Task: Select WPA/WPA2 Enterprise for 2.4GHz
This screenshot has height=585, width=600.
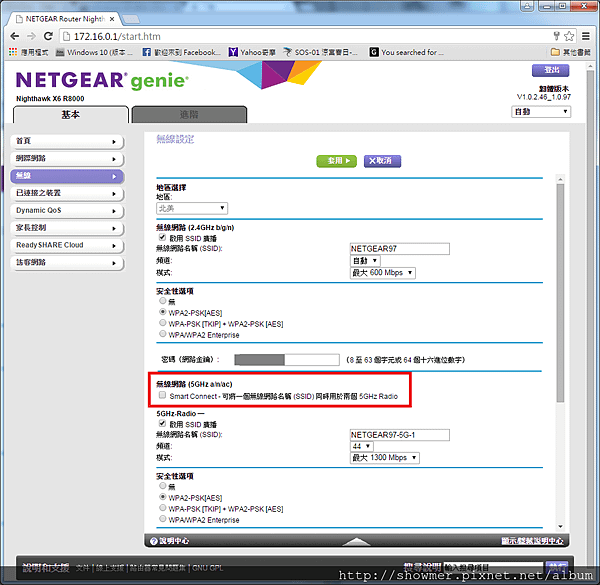Action: [x=163, y=334]
